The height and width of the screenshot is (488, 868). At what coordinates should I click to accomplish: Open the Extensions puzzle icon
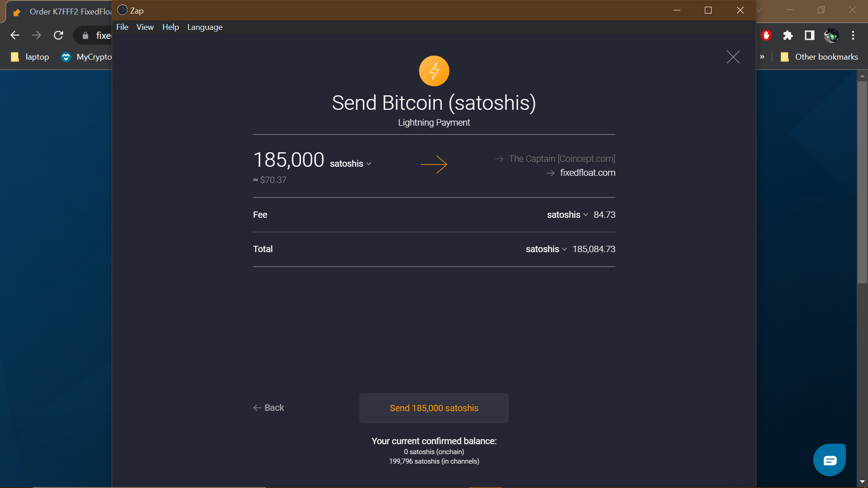(x=788, y=35)
